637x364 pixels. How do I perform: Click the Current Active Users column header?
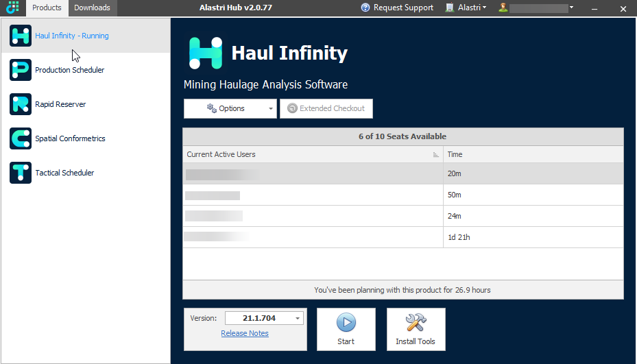[313, 154]
